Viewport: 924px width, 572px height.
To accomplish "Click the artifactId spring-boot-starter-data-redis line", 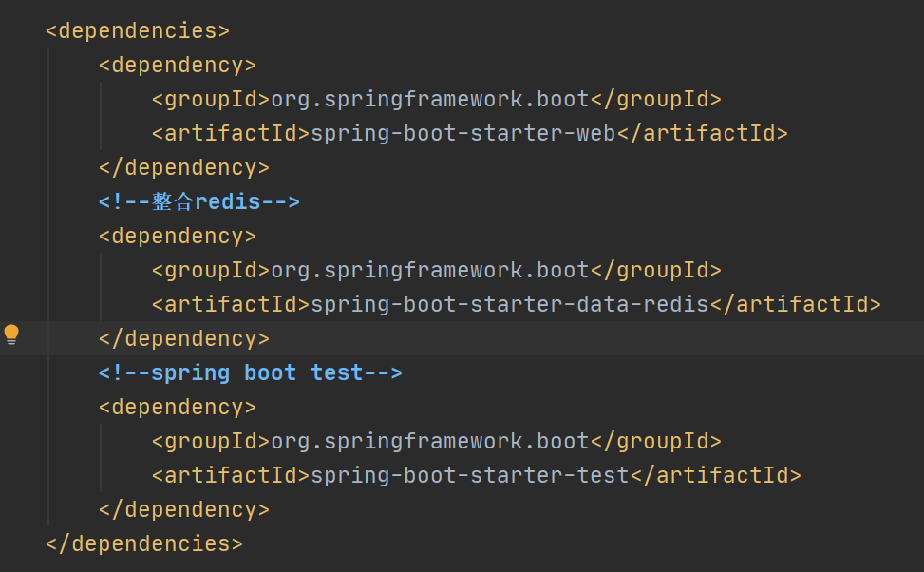I will coord(517,304).
